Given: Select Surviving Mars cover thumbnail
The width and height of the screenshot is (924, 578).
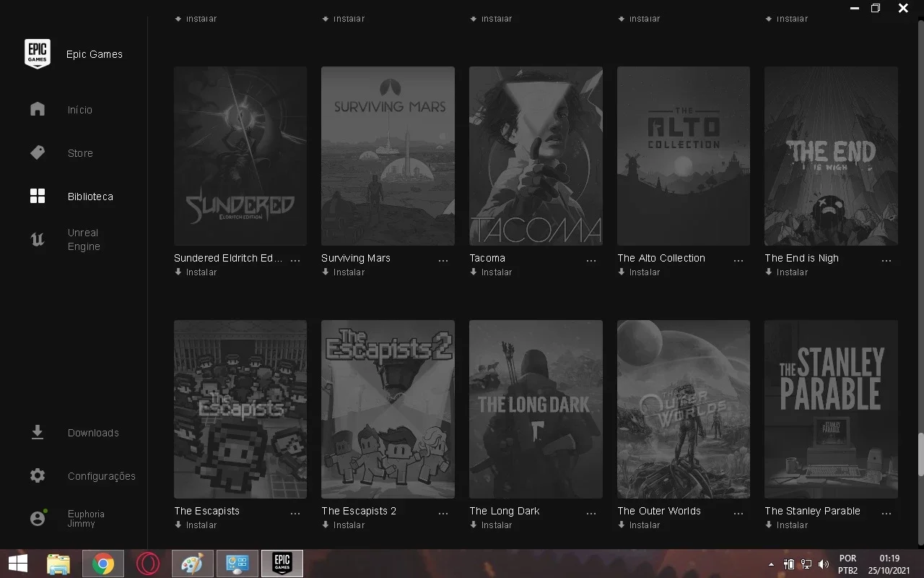Looking at the screenshot, I should click(x=388, y=156).
